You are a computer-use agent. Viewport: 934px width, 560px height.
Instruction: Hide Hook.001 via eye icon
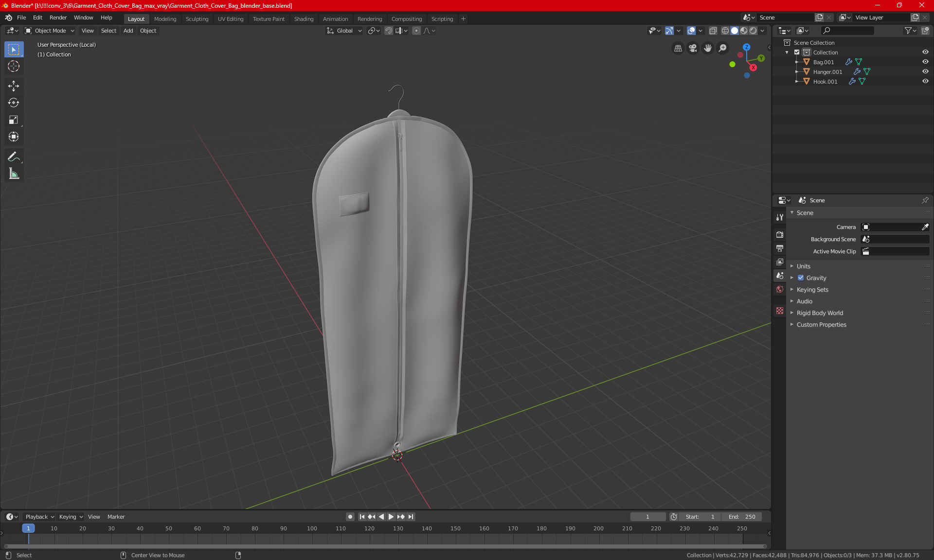tap(925, 81)
